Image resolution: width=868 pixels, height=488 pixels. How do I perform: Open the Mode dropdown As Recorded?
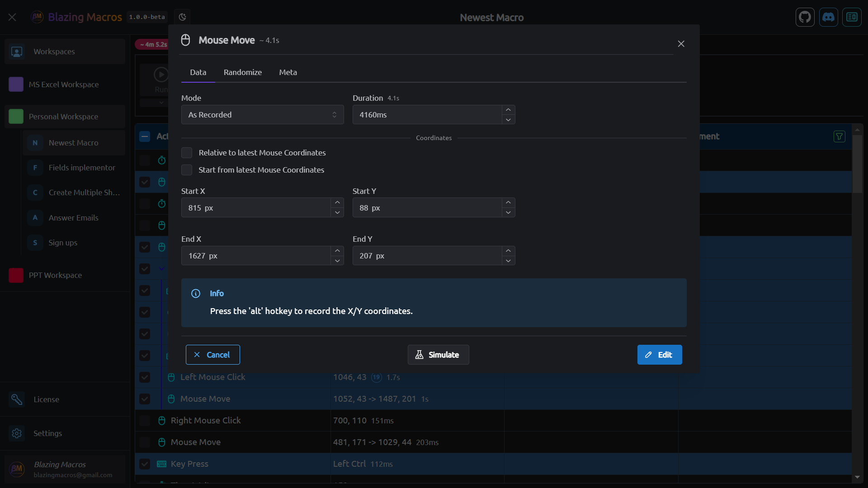(x=262, y=115)
